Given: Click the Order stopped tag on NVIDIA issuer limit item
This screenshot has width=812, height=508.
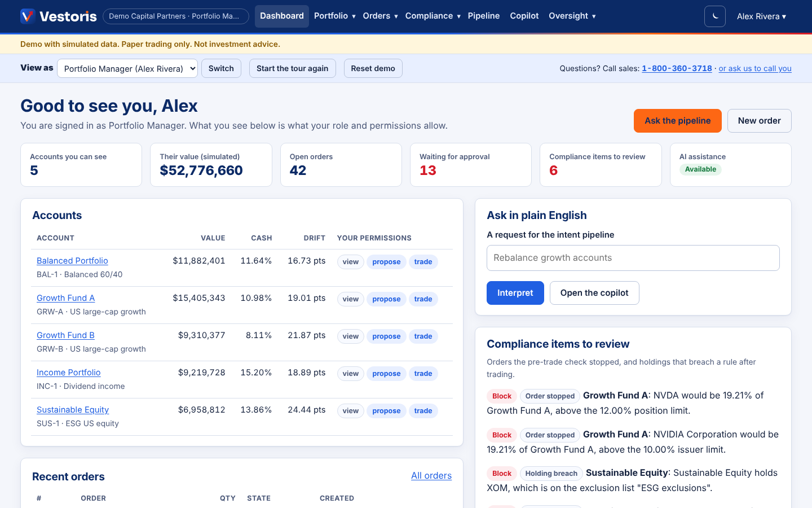Looking at the screenshot, I should click(550, 435).
